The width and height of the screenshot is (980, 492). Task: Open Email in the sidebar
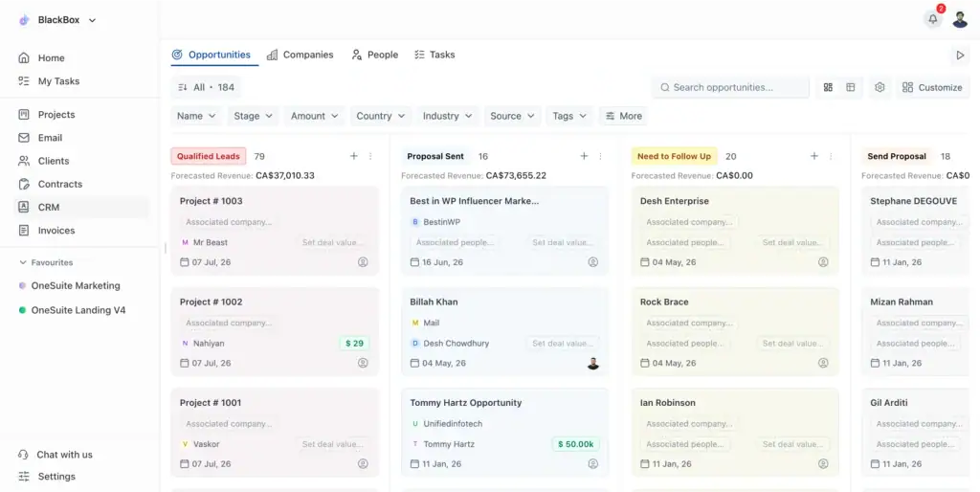pos(80,138)
